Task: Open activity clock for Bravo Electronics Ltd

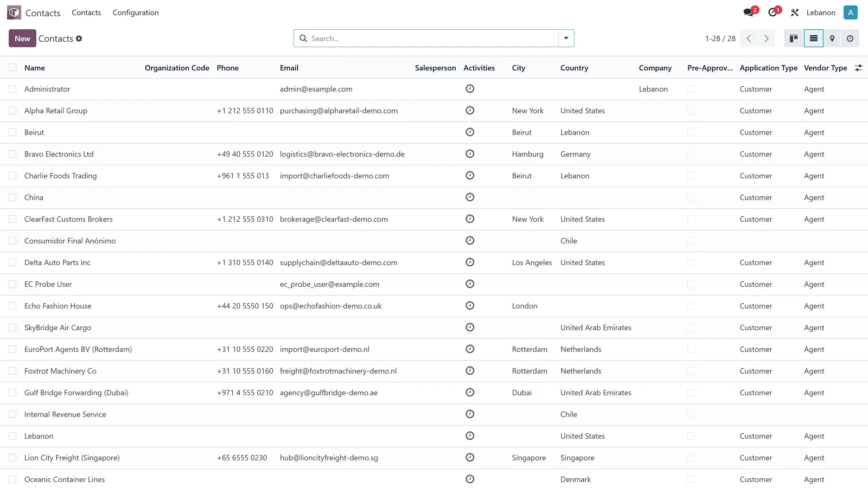Action: (x=470, y=153)
